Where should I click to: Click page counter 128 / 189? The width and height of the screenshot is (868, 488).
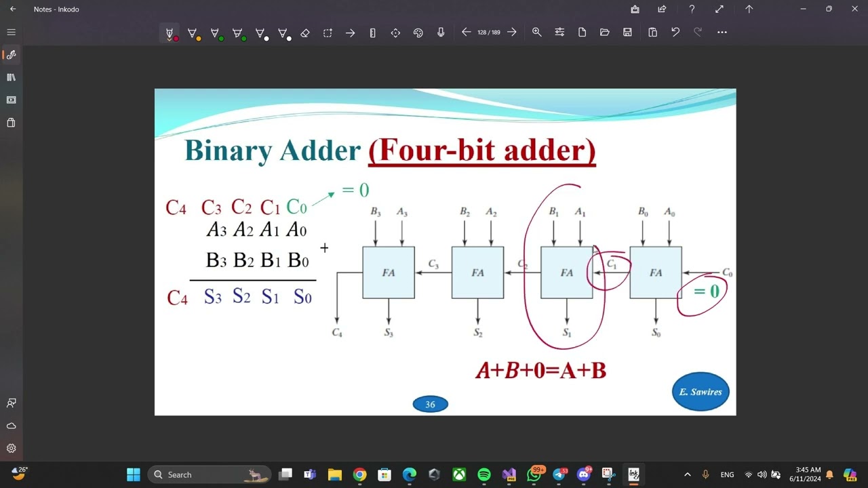[x=489, y=33]
